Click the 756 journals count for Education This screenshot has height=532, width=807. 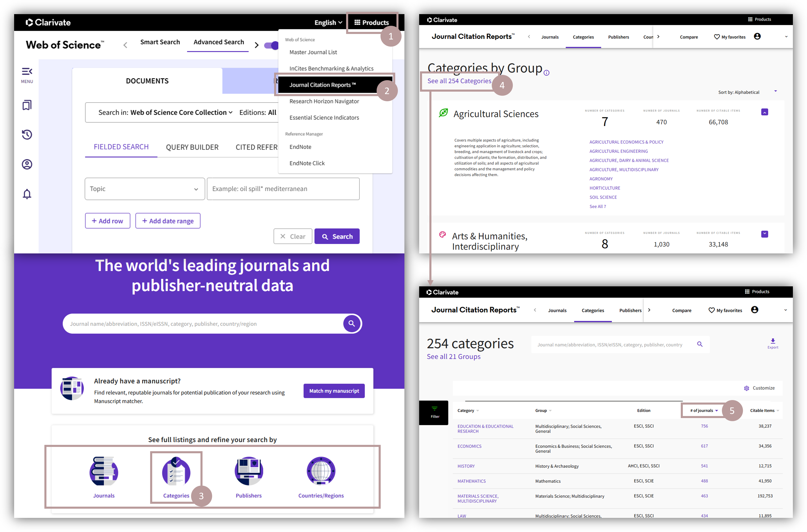click(704, 426)
